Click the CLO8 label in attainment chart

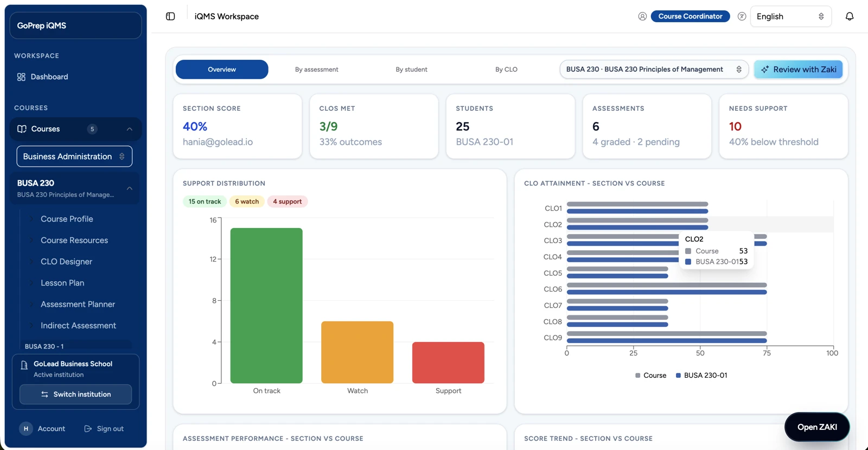click(553, 321)
